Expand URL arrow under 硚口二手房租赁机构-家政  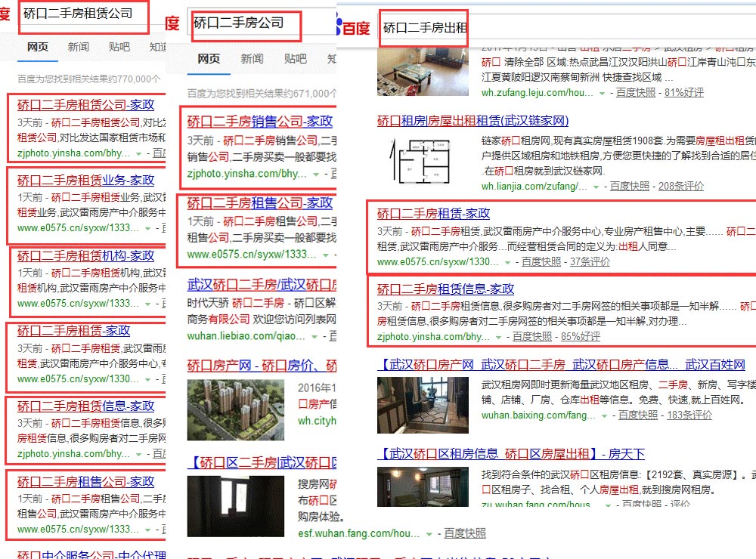pos(147,304)
